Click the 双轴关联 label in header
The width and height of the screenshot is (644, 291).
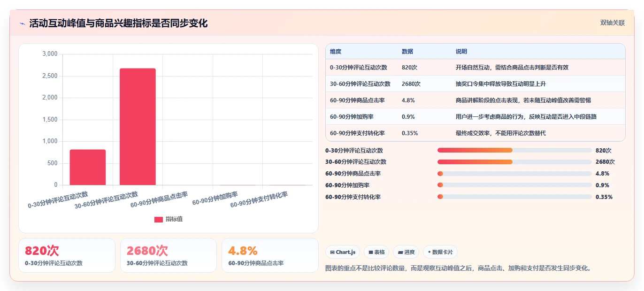pyautogui.click(x=612, y=23)
